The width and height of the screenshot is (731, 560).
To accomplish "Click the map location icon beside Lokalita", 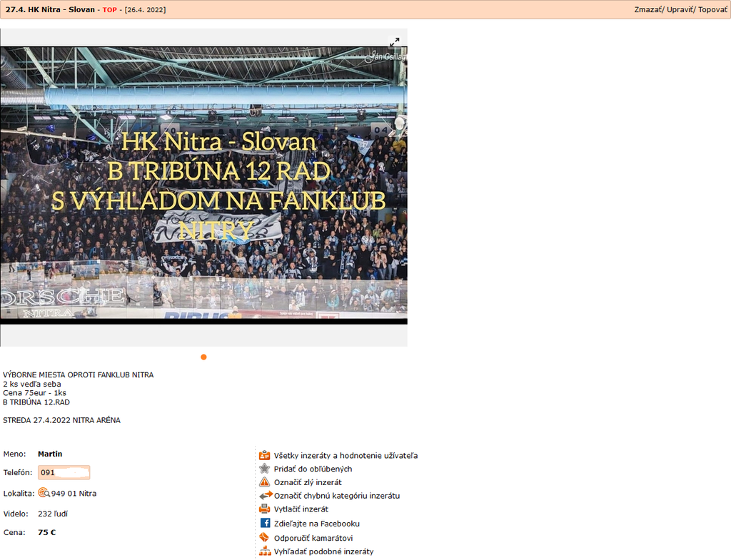I will point(43,493).
